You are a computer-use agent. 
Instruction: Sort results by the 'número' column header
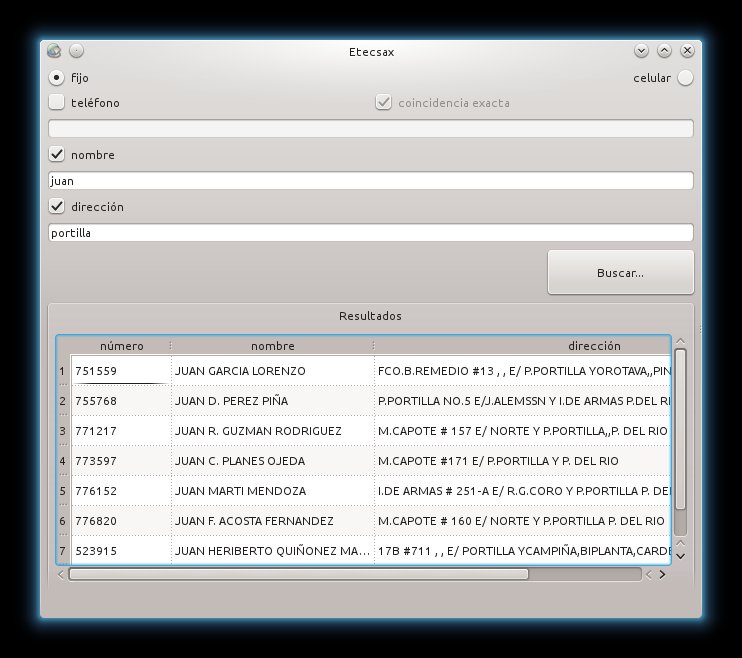(x=121, y=346)
